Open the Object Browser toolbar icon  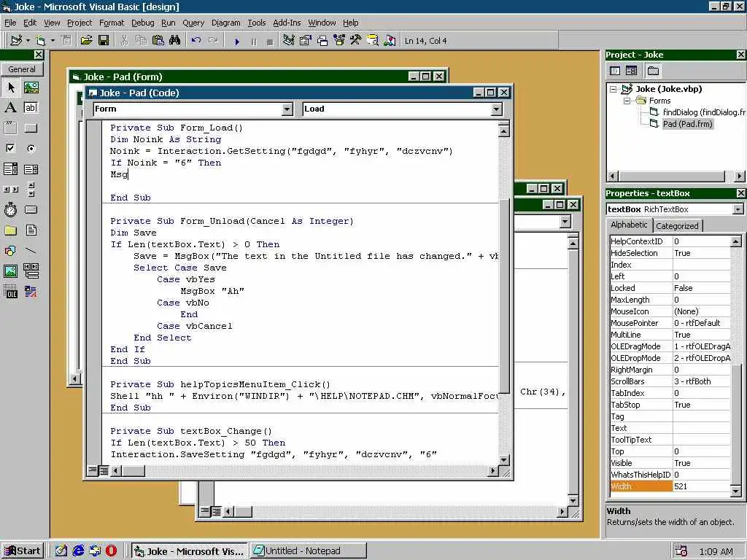coord(338,41)
